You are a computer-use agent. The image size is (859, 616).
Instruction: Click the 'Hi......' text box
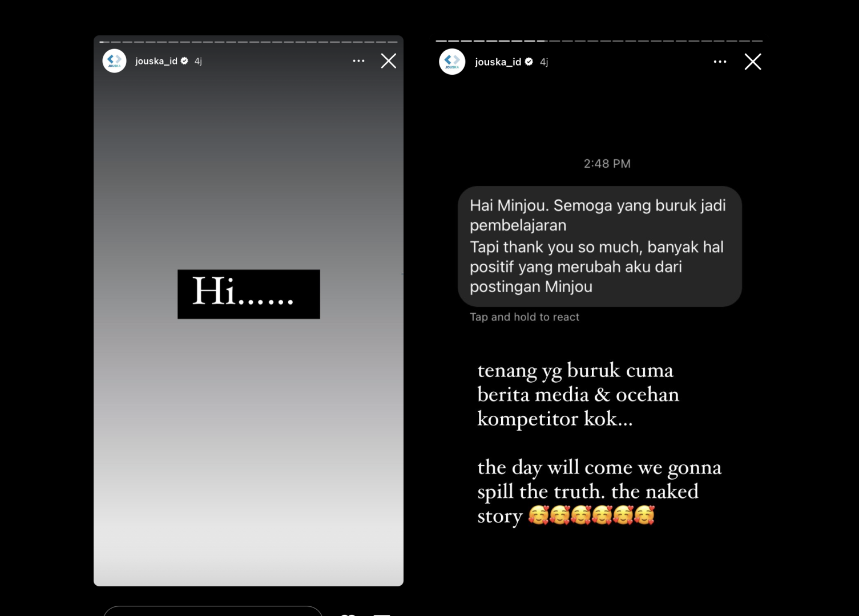point(248,294)
